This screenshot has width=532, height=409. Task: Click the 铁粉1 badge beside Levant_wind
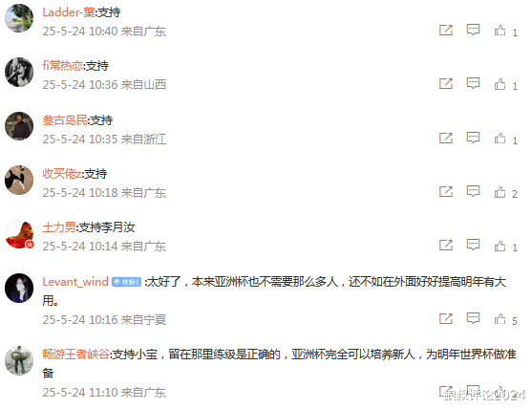pos(127,282)
